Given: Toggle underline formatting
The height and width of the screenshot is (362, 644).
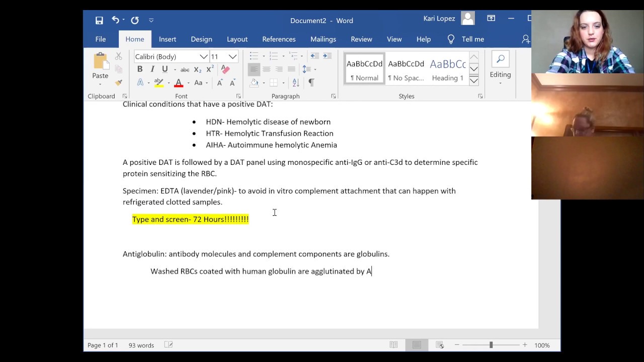Looking at the screenshot, I should pos(165,69).
